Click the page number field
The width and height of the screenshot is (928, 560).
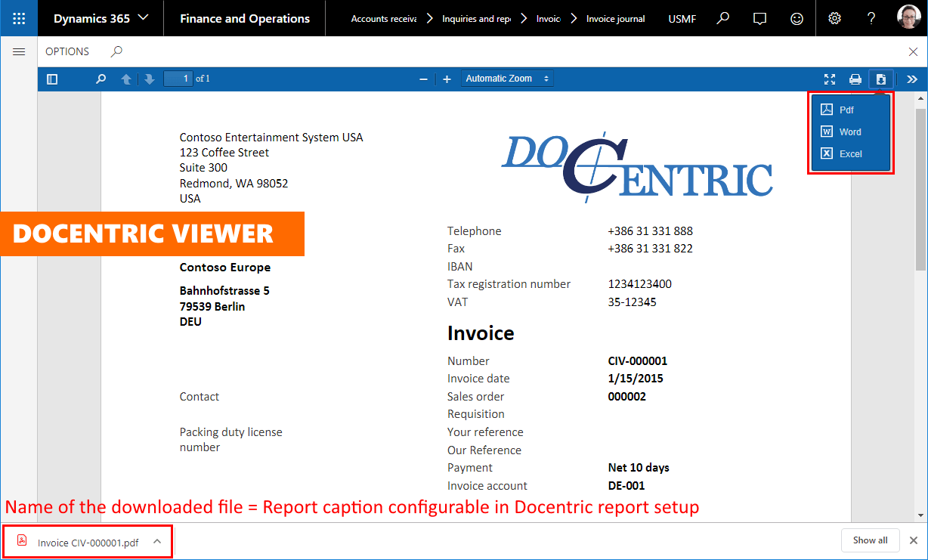point(178,79)
